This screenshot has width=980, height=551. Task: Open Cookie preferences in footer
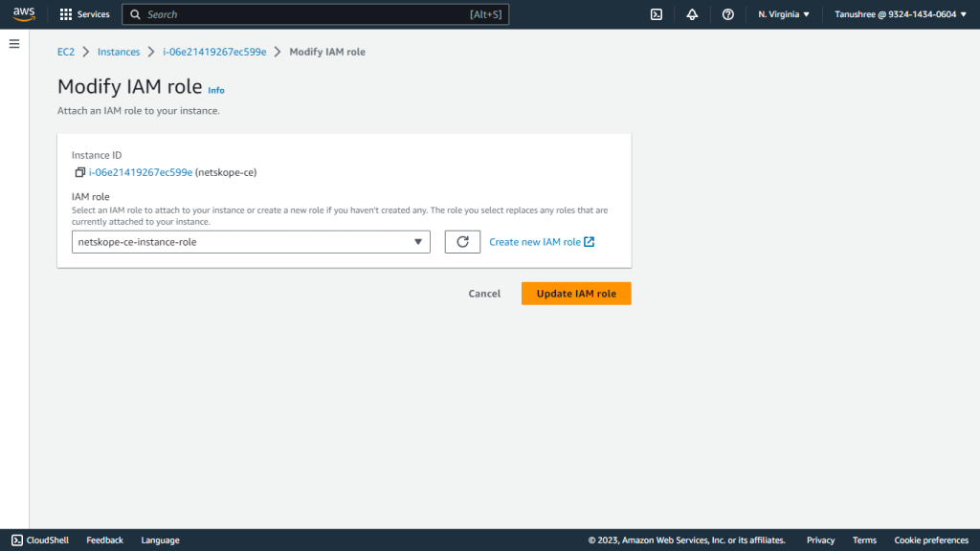[x=931, y=540]
